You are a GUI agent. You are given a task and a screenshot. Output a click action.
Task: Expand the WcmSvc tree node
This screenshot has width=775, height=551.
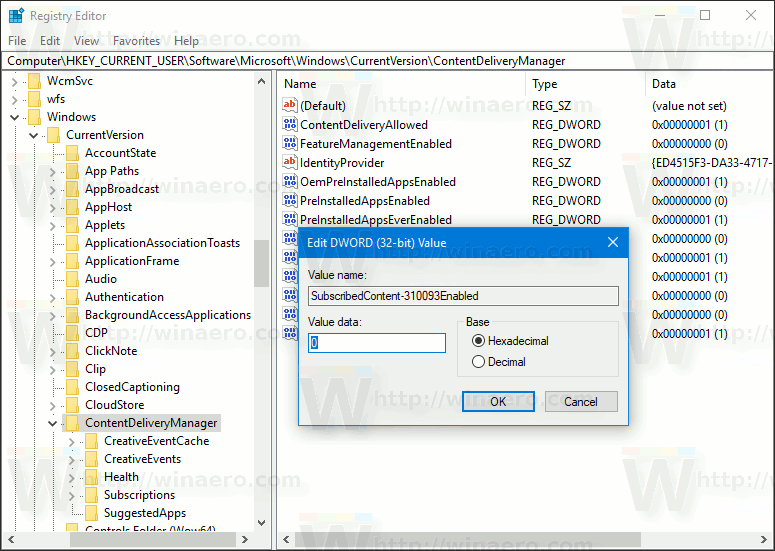pos(14,81)
